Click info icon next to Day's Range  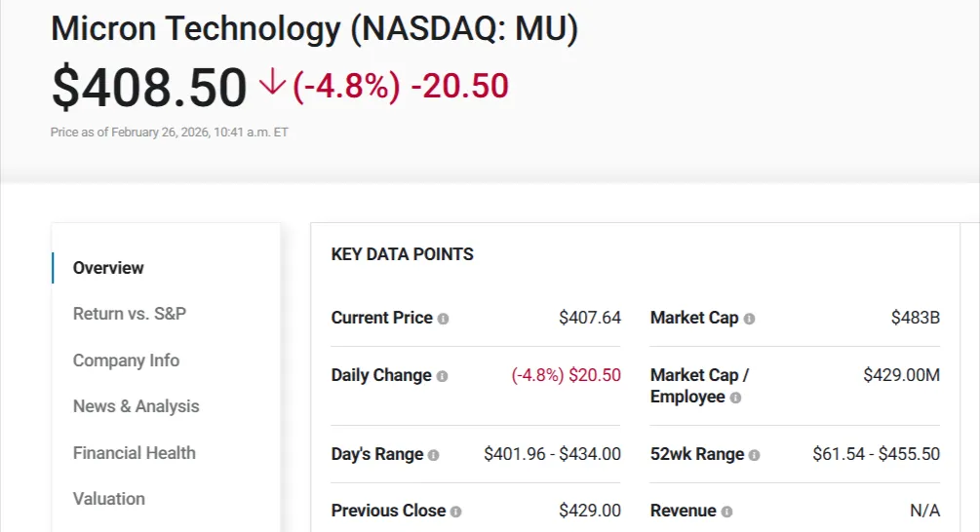(x=434, y=455)
